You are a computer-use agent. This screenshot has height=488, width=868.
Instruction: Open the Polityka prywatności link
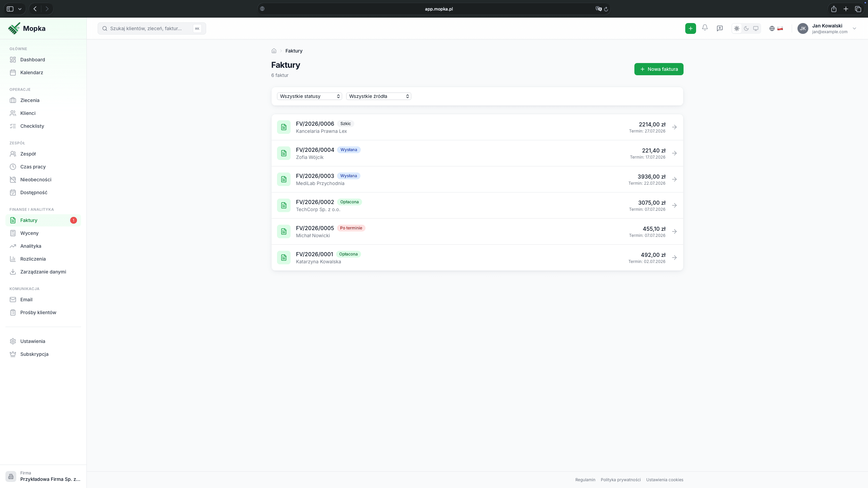tap(620, 480)
